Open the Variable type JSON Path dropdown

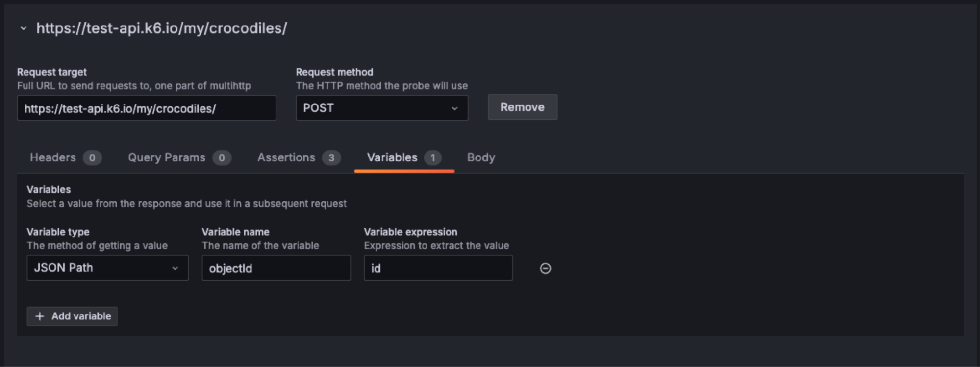(107, 268)
